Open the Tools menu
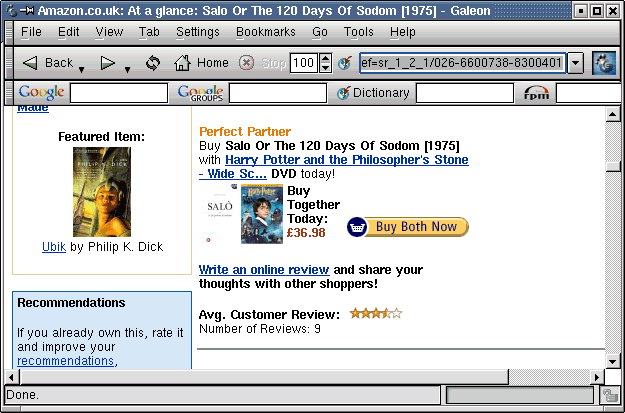This screenshot has height=413, width=625. [358, 32]
